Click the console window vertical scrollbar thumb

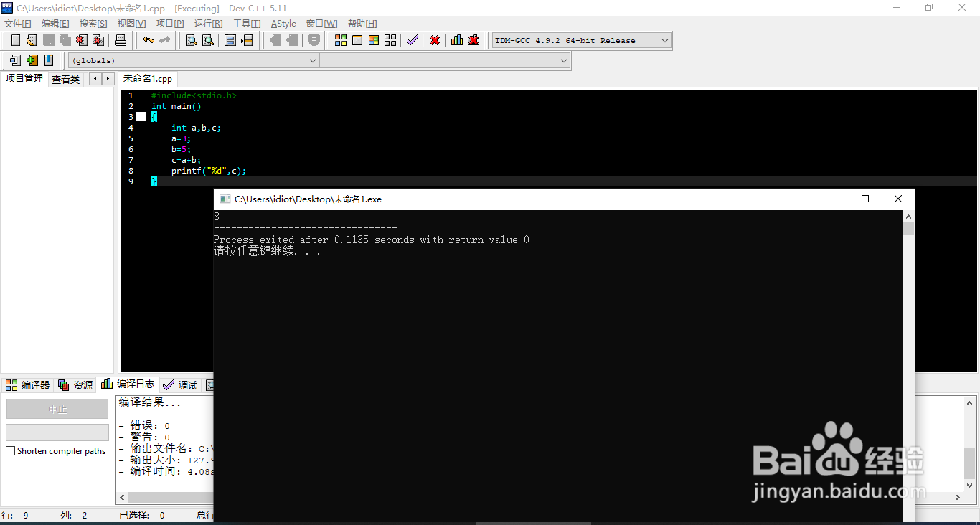[x=909, y=229]
